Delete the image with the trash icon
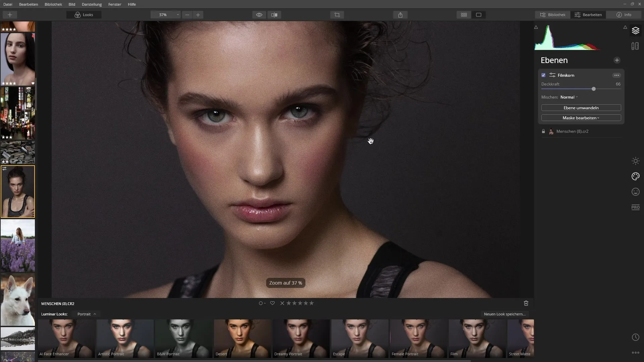The height and width of the screenshot is (362, 644). [526, 303]
